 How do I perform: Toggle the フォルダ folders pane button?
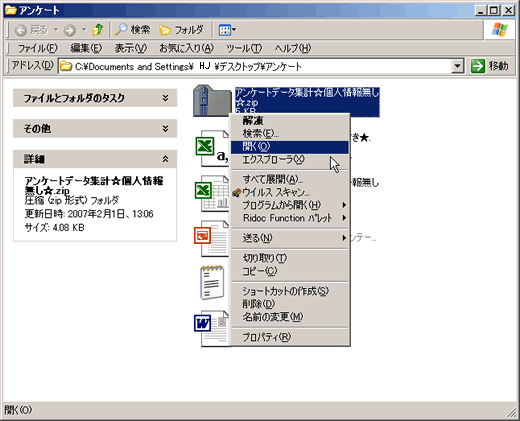click(x=182, y=30)
